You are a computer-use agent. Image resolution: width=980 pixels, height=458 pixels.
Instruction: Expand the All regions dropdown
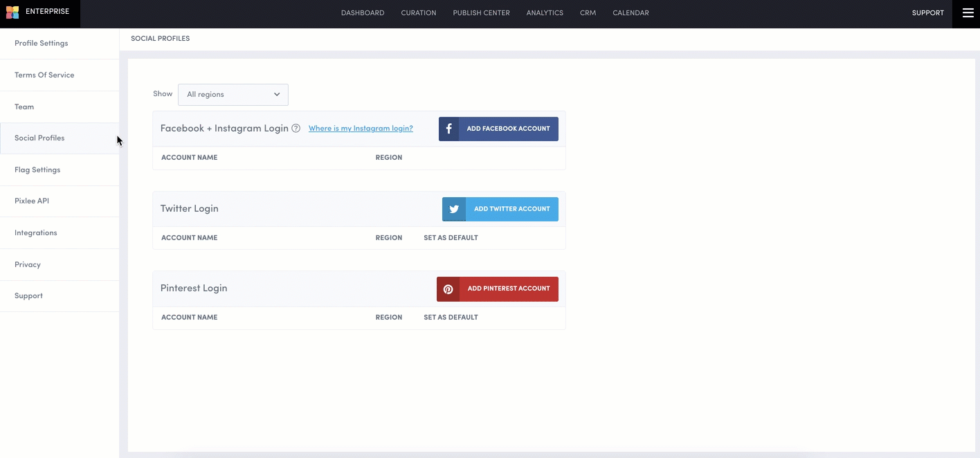click(233, 95)
